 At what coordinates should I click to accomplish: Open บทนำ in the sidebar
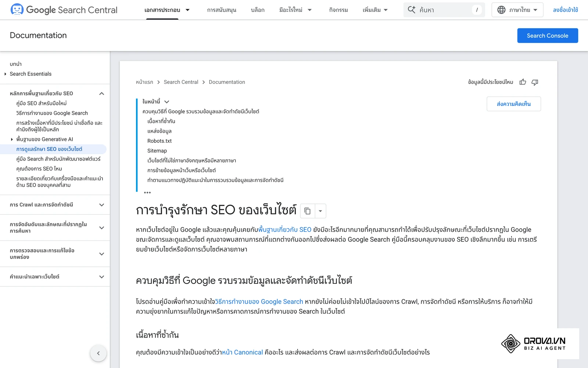pos(16,64)
